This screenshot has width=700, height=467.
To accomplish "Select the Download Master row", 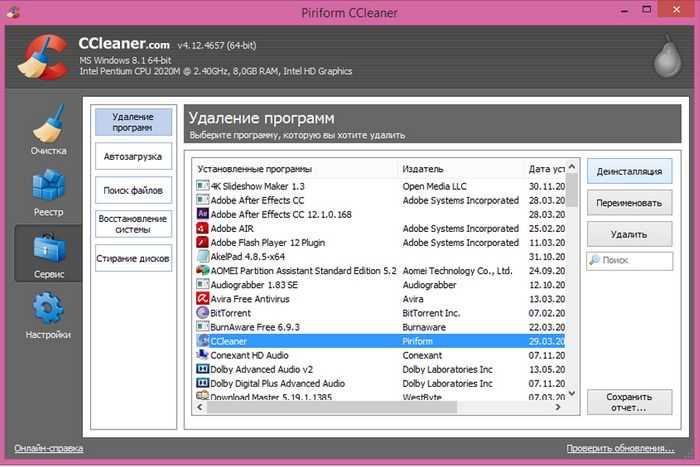I will [380, 396].
